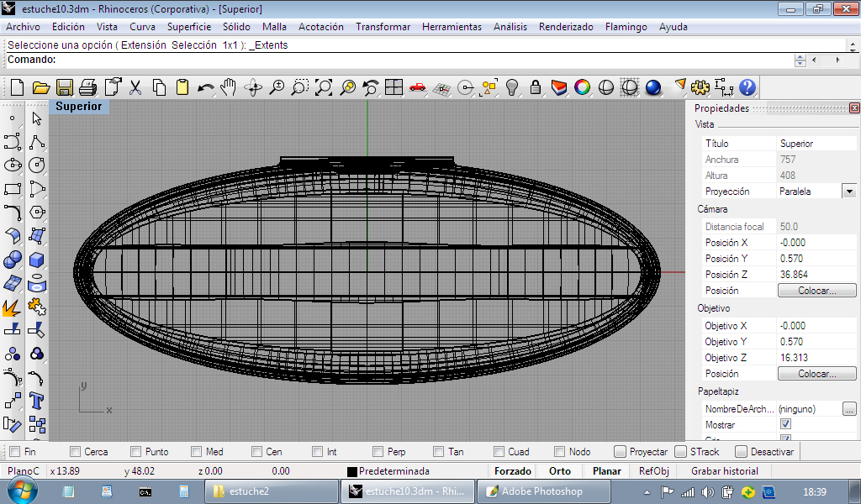Image resolution: width=861 pixels, height=504 pixels.
Task: Open the Renderizado menu
Action: [565, 27]
